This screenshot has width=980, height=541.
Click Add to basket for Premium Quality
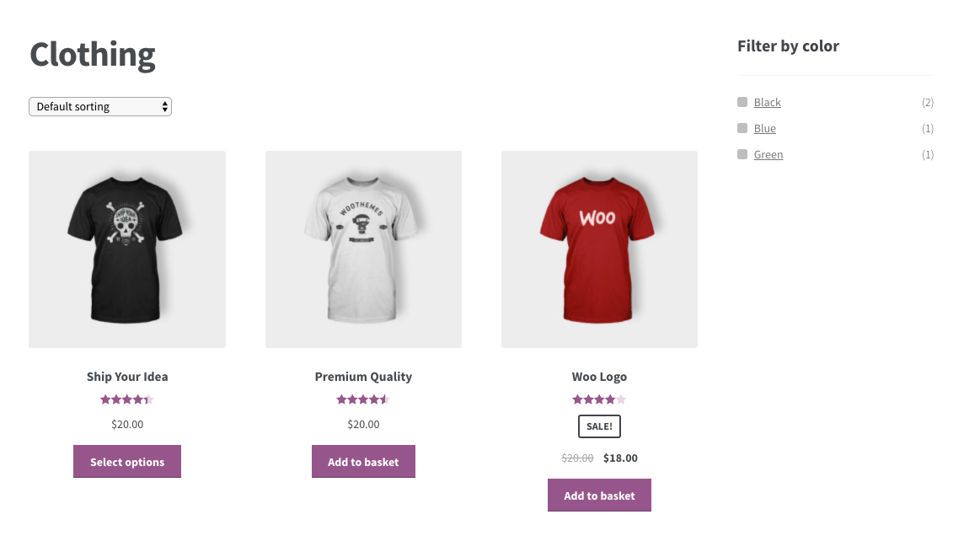(x=363, y=461)
